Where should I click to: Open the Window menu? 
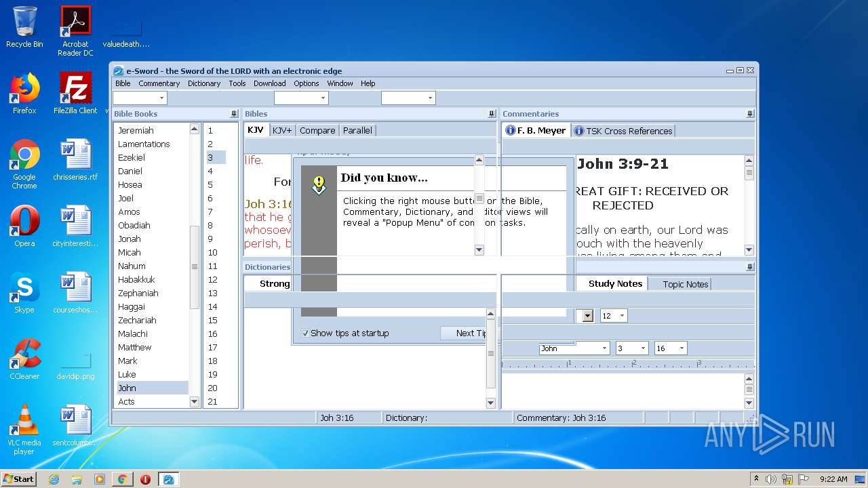[x=340, y=83]
